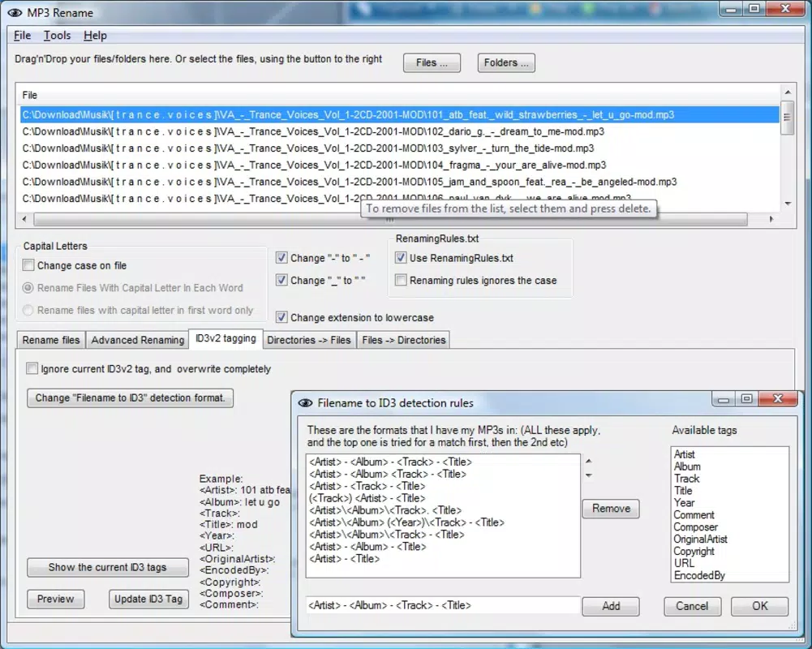Viewport: 812px width, 649px height.
Task: Cancel the detection rules dialog
Action: tap(693, 606)
